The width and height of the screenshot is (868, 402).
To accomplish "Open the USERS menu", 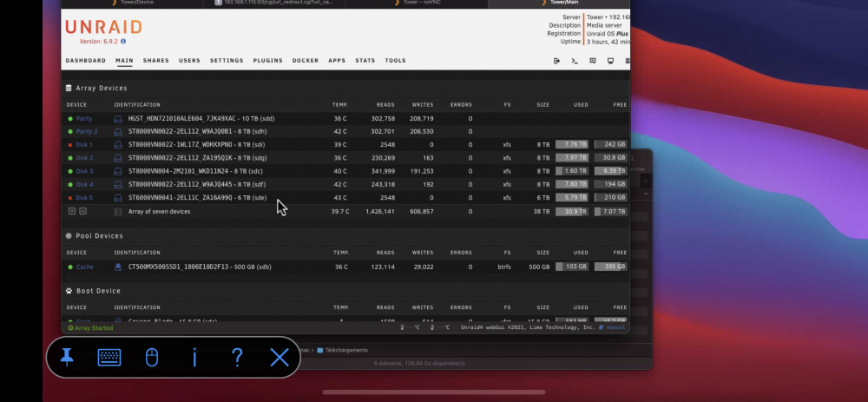I will [x=189, y=61].
